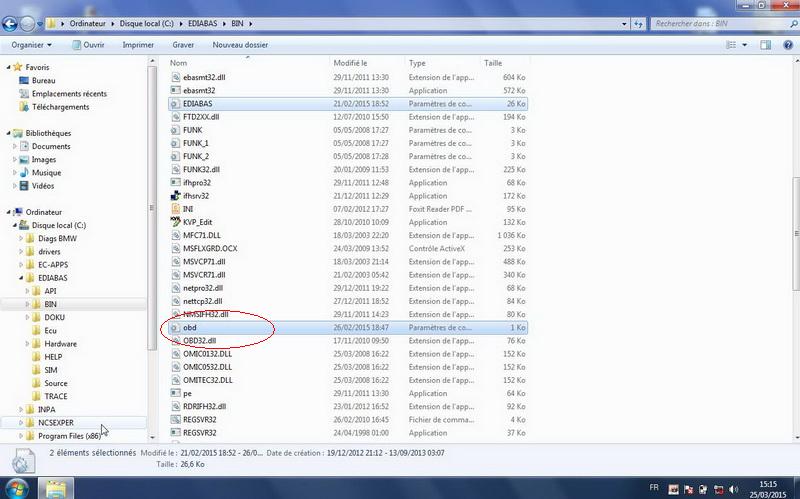Expand the NCSEXPER folder node
The height and width of the screenshot is (499, 800).
[21, 422]
